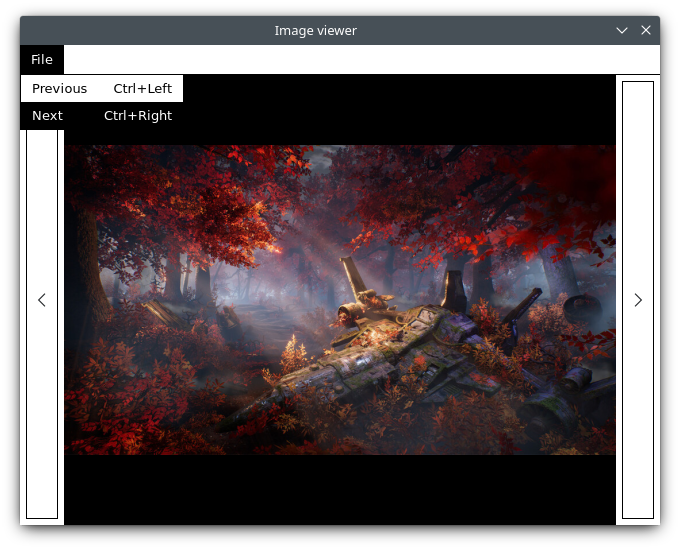Viewport: 680px width, 549px height.
Task: Click the displayed forest spaceship image
Action: point(340,300)
